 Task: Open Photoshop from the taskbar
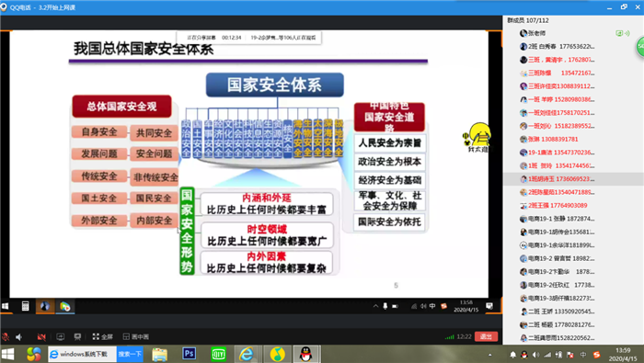(x=189, y=354)
